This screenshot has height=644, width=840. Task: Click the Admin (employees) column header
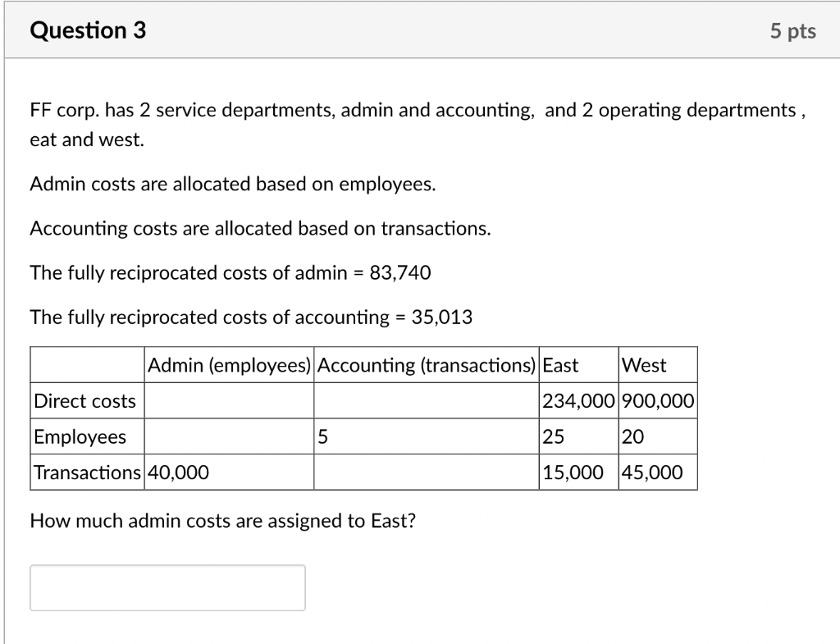point(230,364)
